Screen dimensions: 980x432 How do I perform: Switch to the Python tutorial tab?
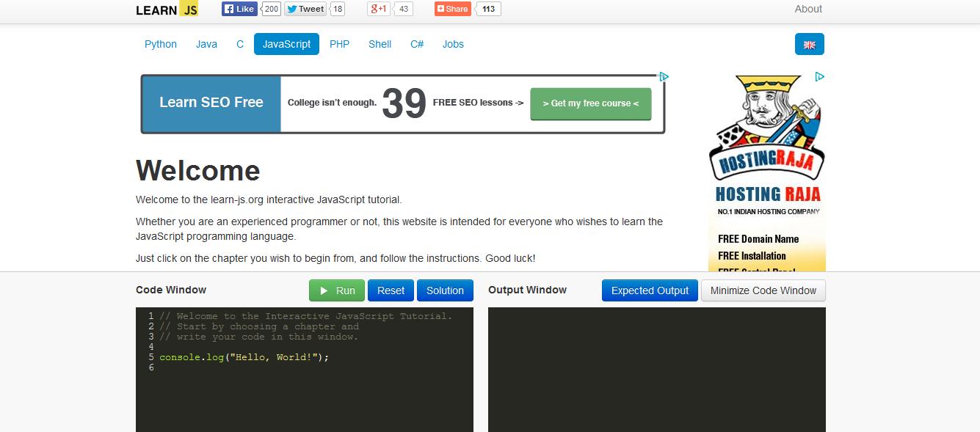(160, 44)
